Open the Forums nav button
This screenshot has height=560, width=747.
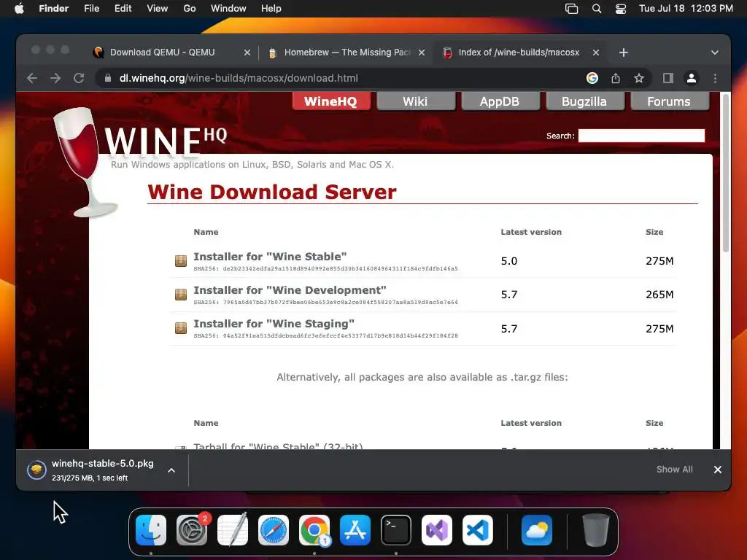668,101
